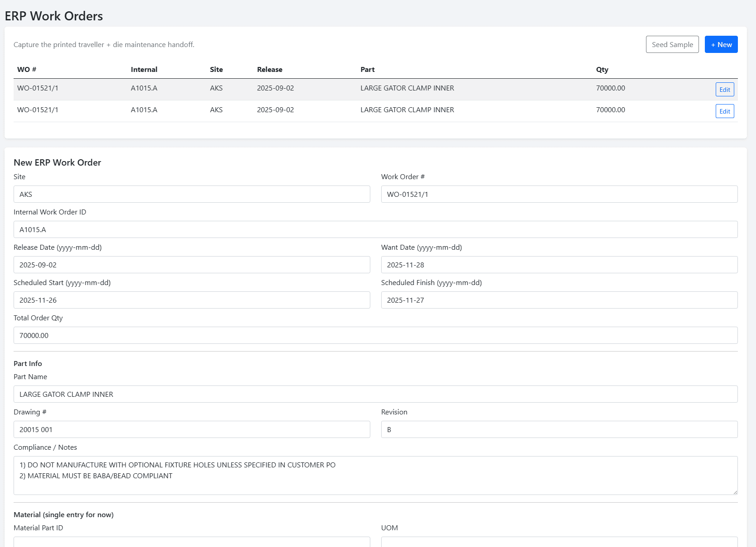Select the Material Part ID field
The width and height of the screenshot is (756, 547).
[x=191, y=542]
